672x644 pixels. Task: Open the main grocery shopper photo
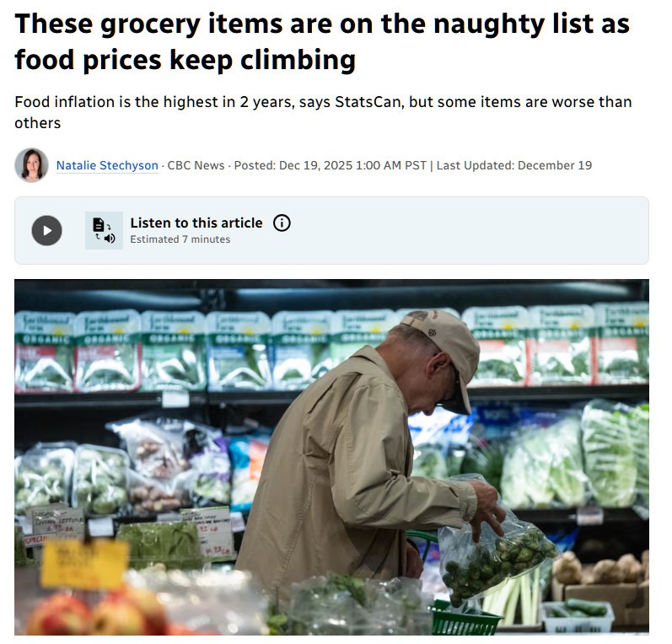tap(331, 457)
